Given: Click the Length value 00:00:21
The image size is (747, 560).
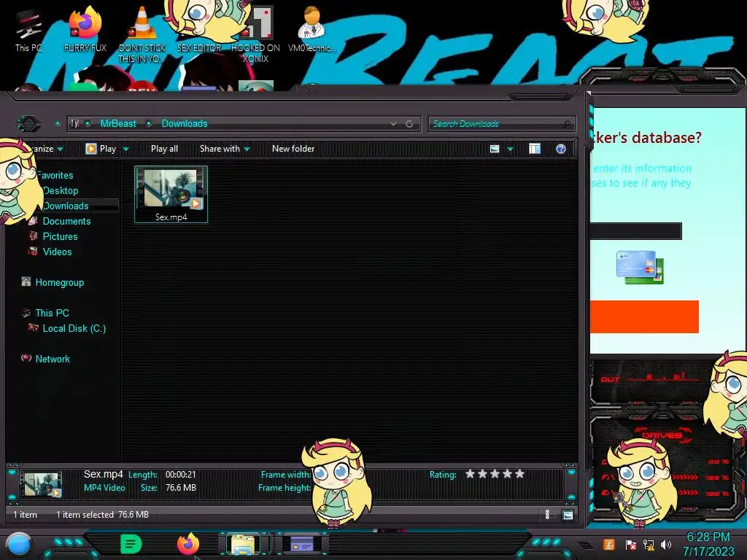Looking at the screenshot, I should click(181, 474).
